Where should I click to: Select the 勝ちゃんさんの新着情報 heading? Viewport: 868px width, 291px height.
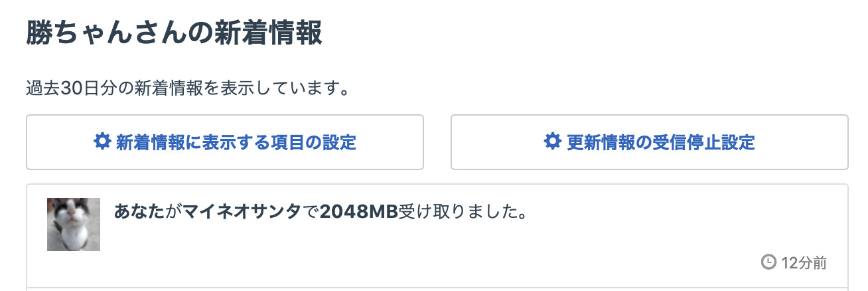pos(174,33)
